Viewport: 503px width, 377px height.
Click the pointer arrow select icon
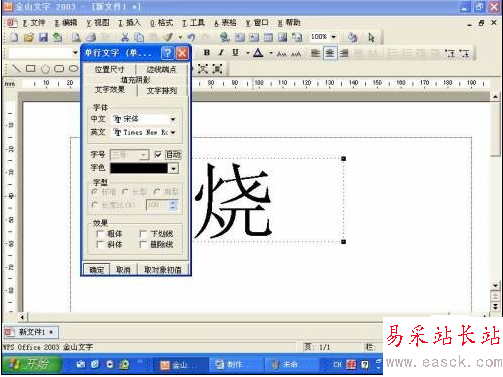[x=371, y=37]
